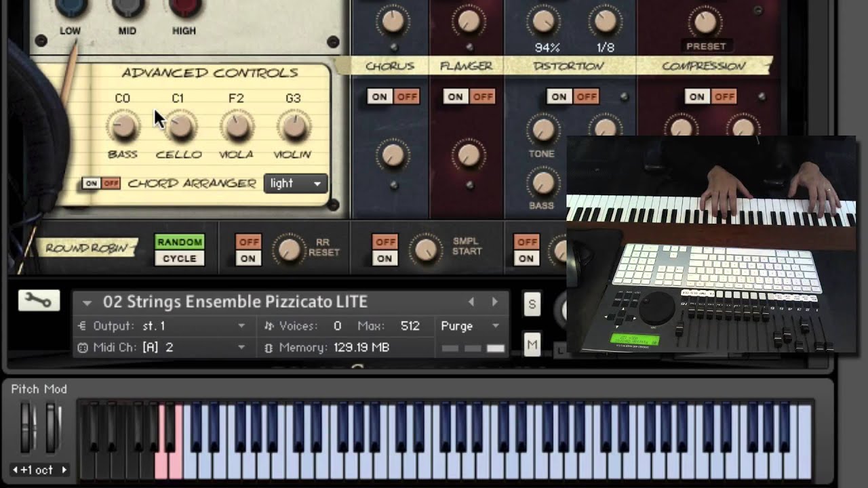Turn Flanger ON
The width and height of the screenshot is (868, 488).
(x=456, y=97)
